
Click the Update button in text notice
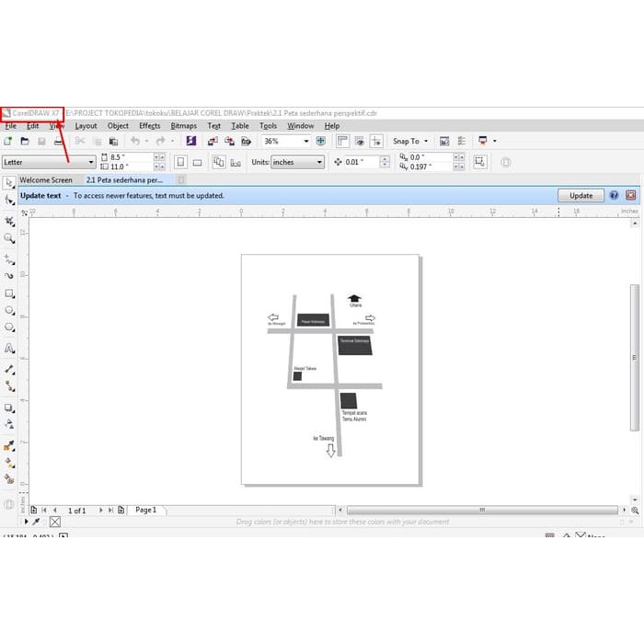coord(581,196)
